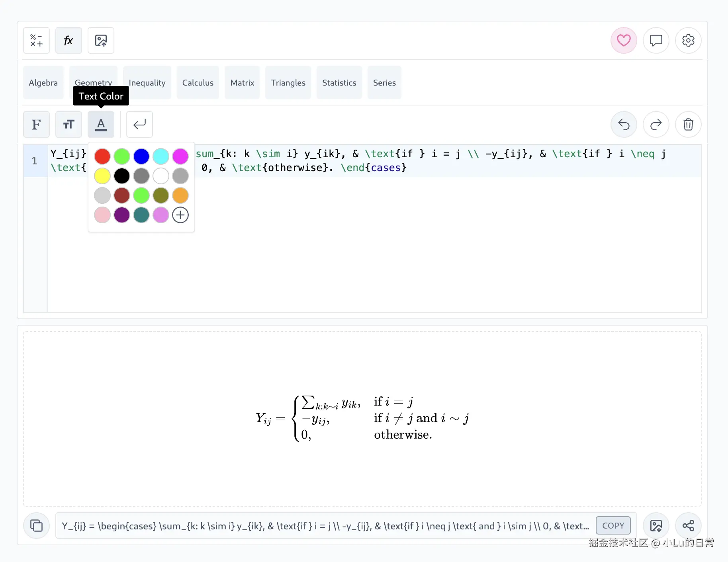Redo the last edit
This screenshot has height=562, width=728.
tap(656, 125)
